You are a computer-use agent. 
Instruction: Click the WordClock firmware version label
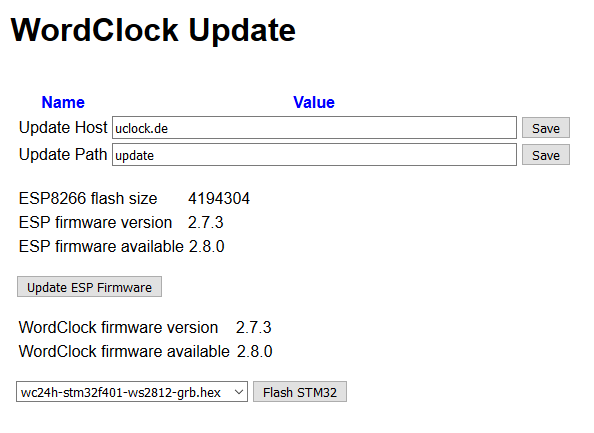click(118, 328)
